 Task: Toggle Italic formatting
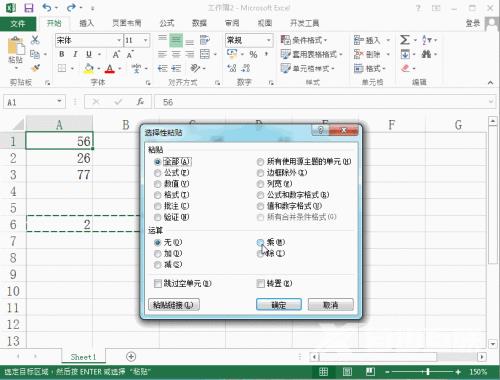pyautogui.click(x=75, y=54)
